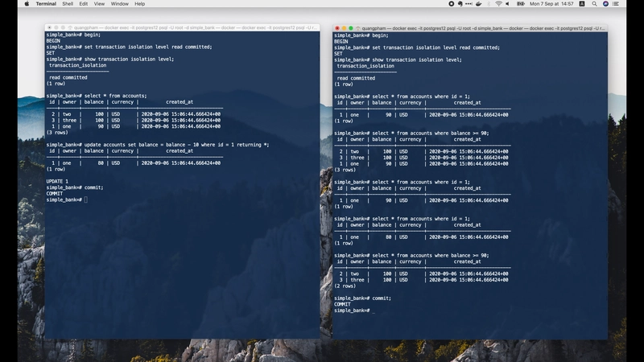This screenshot has width=644, height=362.
Task: Close the right terminal window
Action: coord(337,28)
